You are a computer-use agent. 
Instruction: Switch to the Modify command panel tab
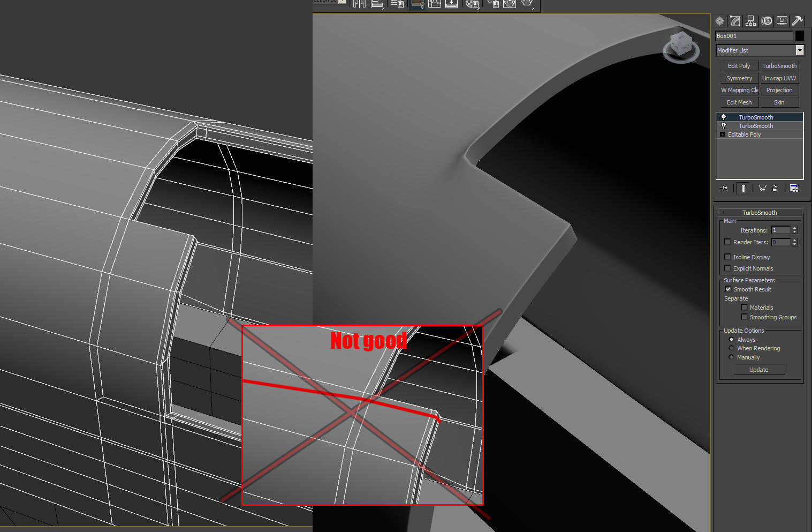pyautogui.click(x=735, y=21)
